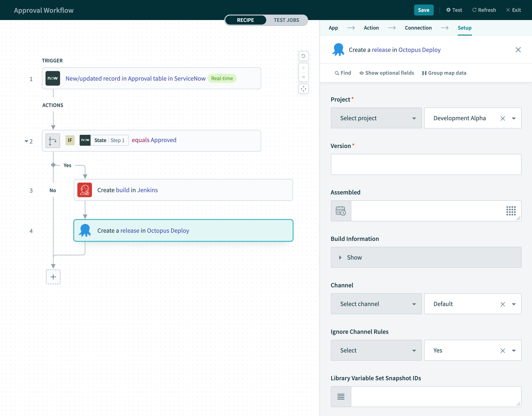The image size is (532, 416).
Task: Toggle Show optional fields
Action: pos(387,73)
